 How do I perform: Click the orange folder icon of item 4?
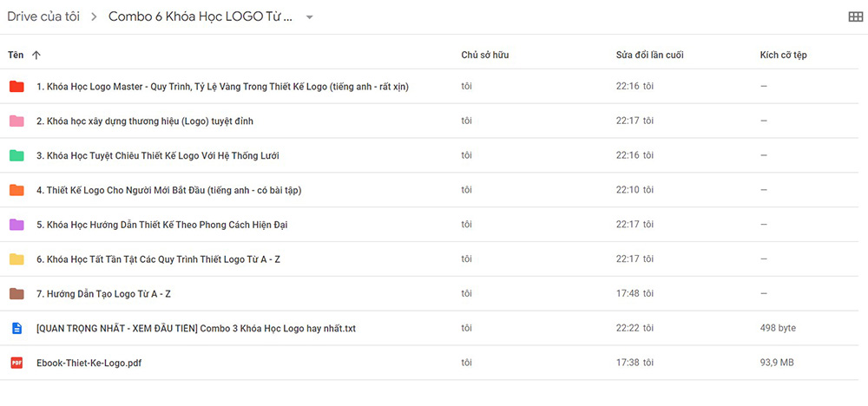point(16,190)
